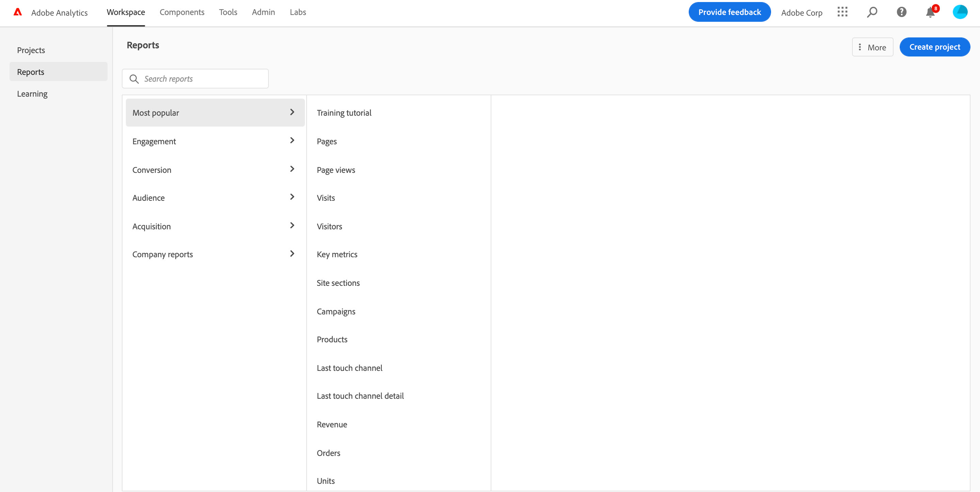This screenshot has width=980, height=492.
Task: Open the help question mark icon
Action: 901,12
